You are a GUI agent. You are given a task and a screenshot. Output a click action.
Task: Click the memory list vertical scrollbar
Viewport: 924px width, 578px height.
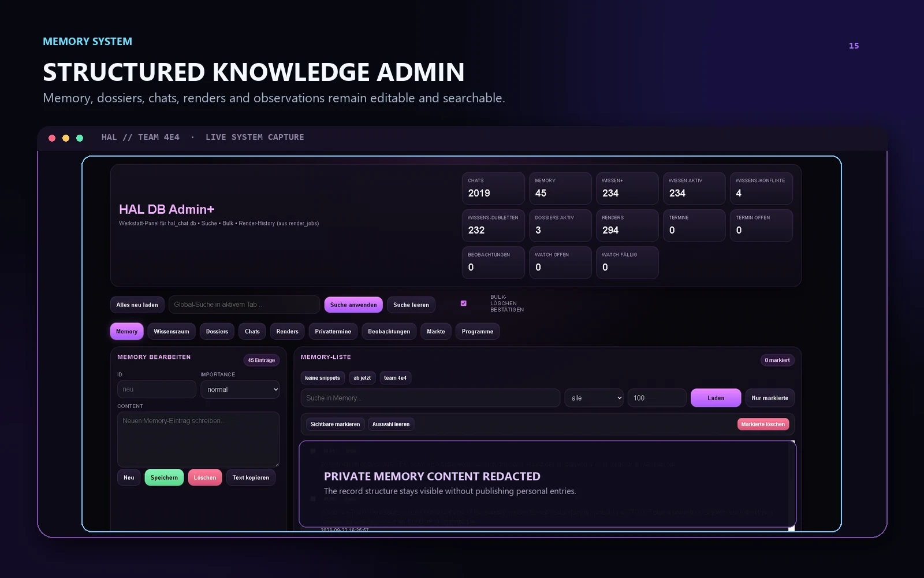(792, 486)
